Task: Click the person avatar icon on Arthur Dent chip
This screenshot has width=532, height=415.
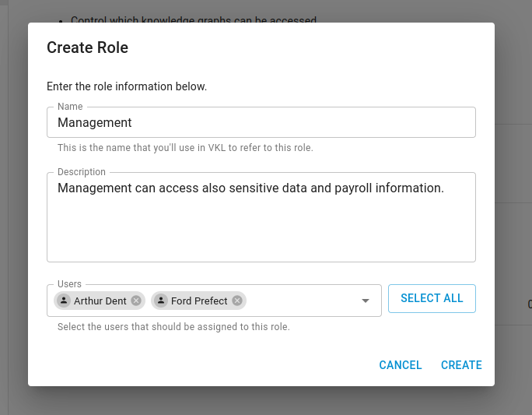Action: click(x=64, y=301)
